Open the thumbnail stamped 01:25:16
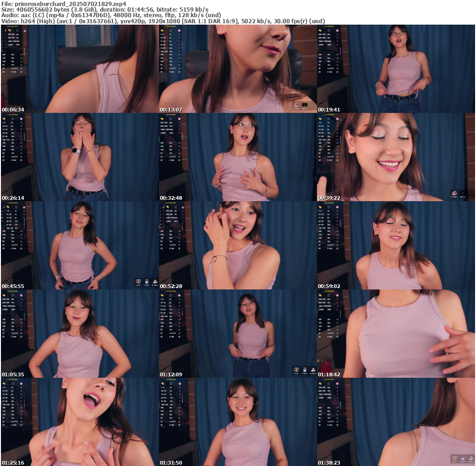The width and height of the screenshot is (476, 466). click(80, 422)
